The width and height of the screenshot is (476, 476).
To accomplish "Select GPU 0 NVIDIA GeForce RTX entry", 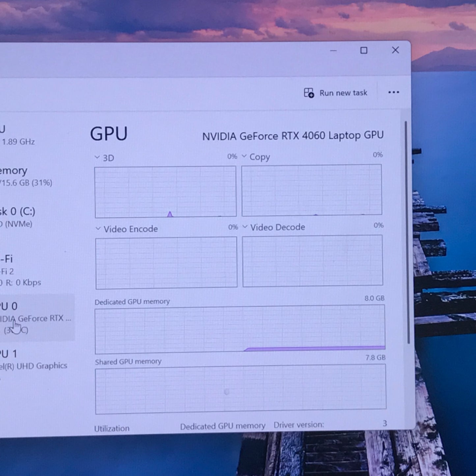I will [33, 318].
